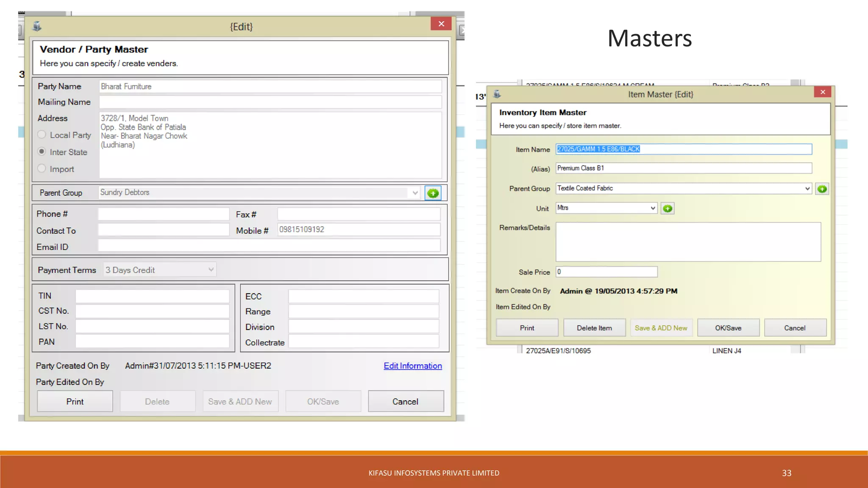
Task: Click Sale Price field showing 0
Action: tap(606, 272)
